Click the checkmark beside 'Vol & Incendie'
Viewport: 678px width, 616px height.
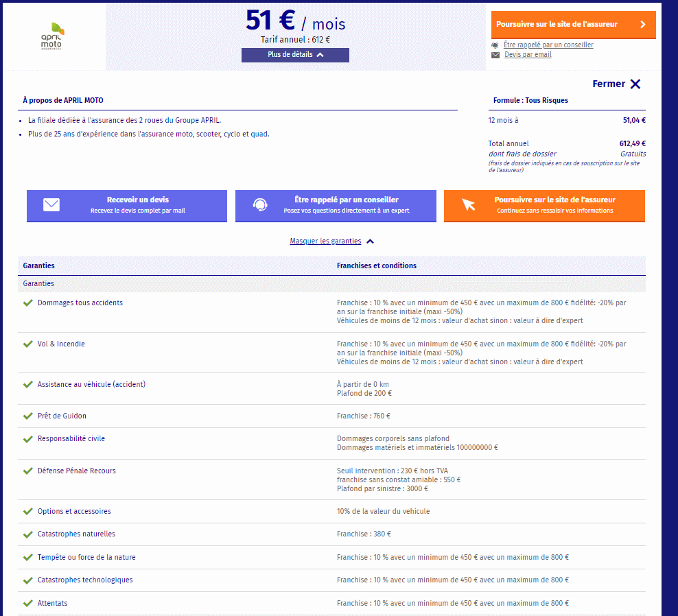pos(28,344)
